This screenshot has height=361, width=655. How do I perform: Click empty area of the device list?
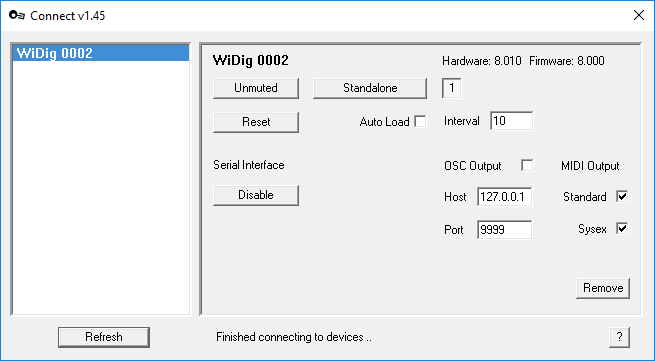[x=101, y=188]
